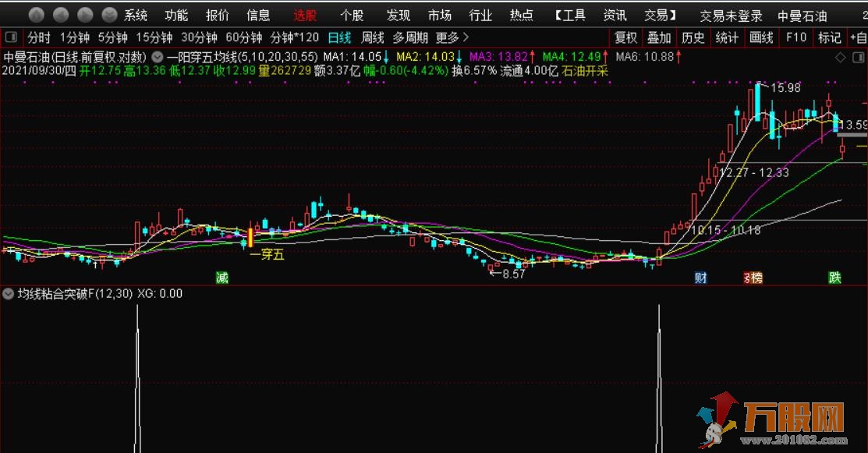The image size is (868, 453).
Task: Switch to the 分钟*120 period tab
Action: click(295, 37)
